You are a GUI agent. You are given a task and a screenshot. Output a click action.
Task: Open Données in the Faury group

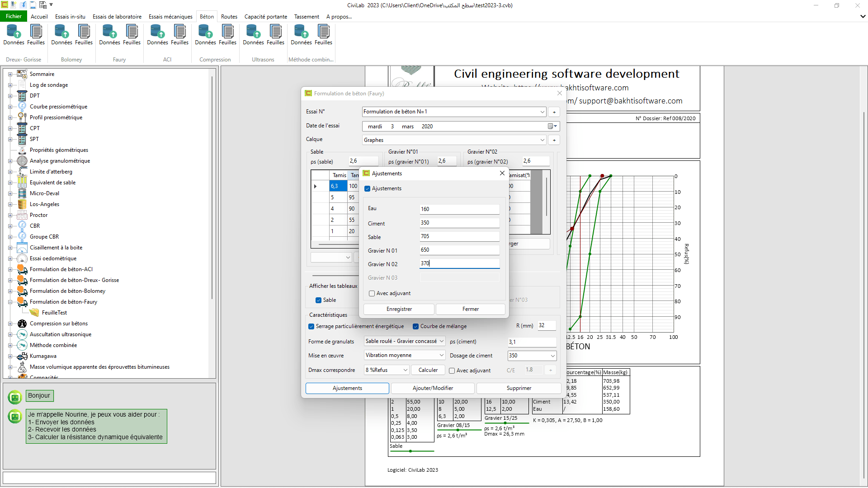[x=109, y=35]
